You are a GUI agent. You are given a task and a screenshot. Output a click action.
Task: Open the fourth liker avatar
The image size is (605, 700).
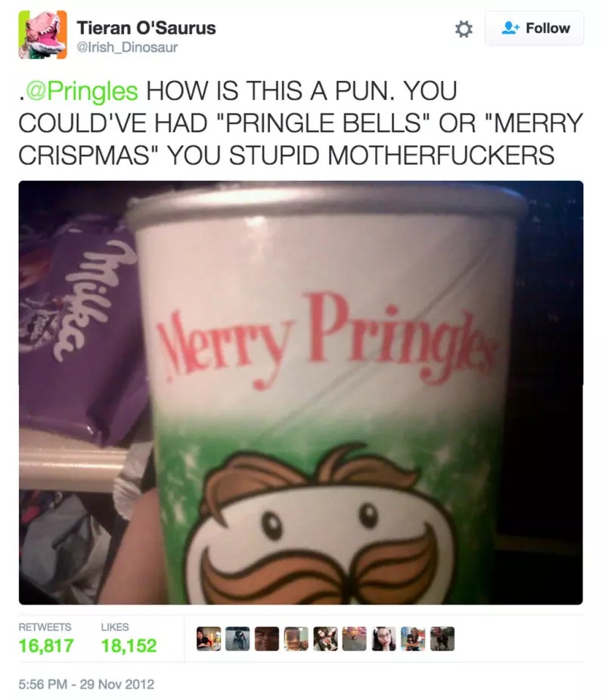coord(296,639)
